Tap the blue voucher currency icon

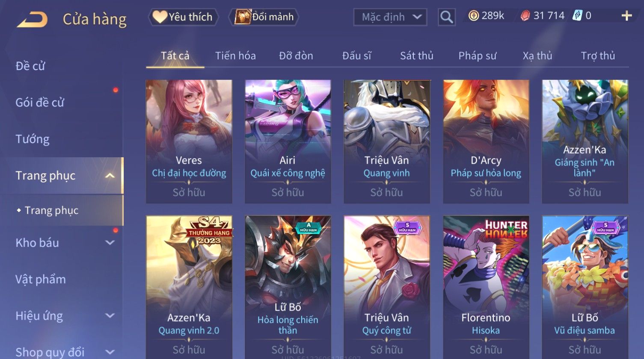577,16
